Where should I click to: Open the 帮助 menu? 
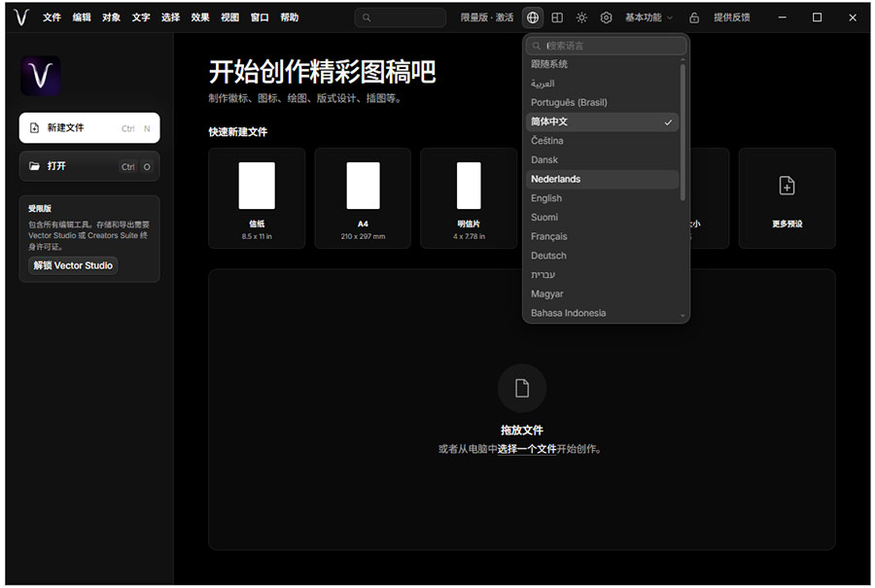(289, 17)
